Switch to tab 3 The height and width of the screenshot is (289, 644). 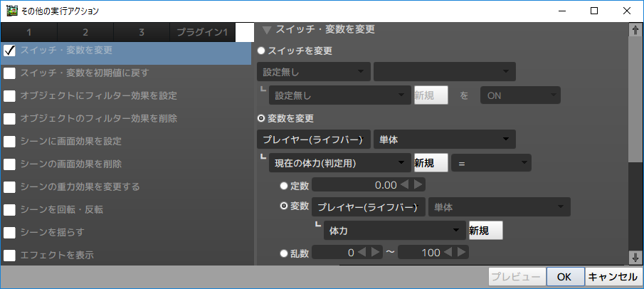pyautogui.click(x=142, y=33)
